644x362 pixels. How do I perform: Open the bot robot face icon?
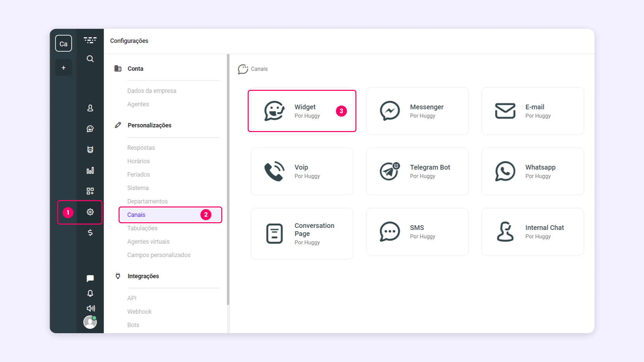[x=90, y=149]
